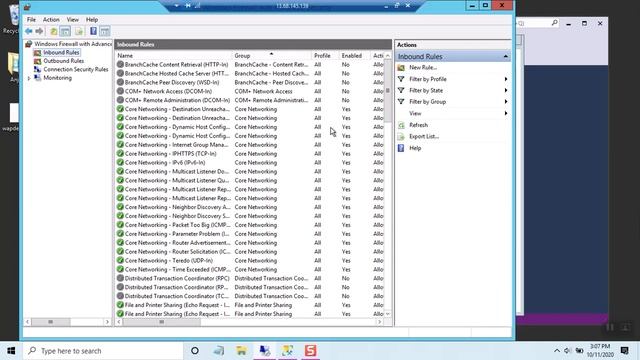Screen dimensions: 640x360
Task: Expand the Filter by Group submenu arrow
Action: pos(506,102)
